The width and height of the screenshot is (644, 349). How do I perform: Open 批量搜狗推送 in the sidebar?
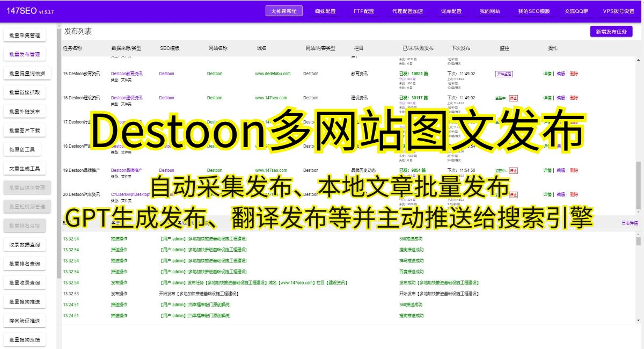pyautogui.click(x=25, y=302)
